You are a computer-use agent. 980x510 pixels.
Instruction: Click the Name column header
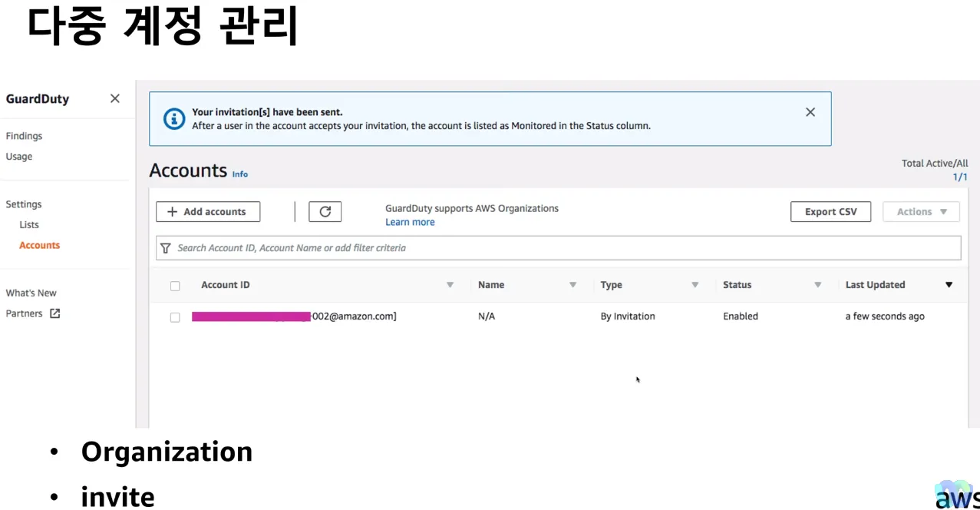pyautogui.click(x=491, y=285)
